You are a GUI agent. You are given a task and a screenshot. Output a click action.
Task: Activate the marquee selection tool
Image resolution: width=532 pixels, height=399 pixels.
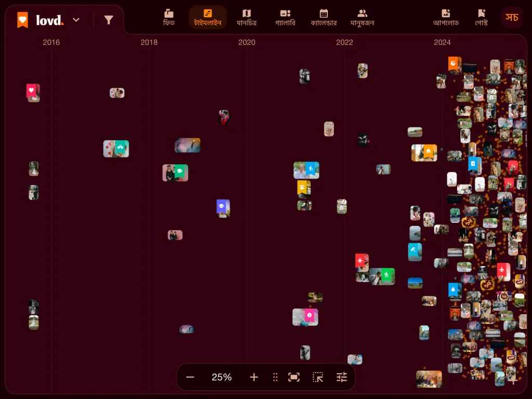(318, 377)
